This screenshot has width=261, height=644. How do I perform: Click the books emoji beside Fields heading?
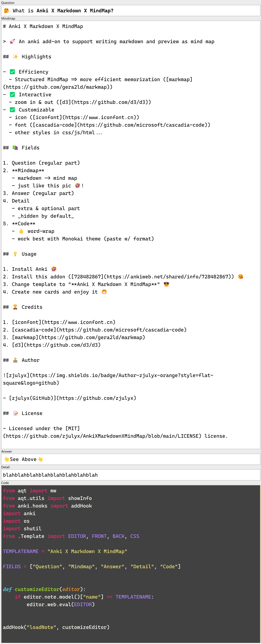click(x=15, y=148)
